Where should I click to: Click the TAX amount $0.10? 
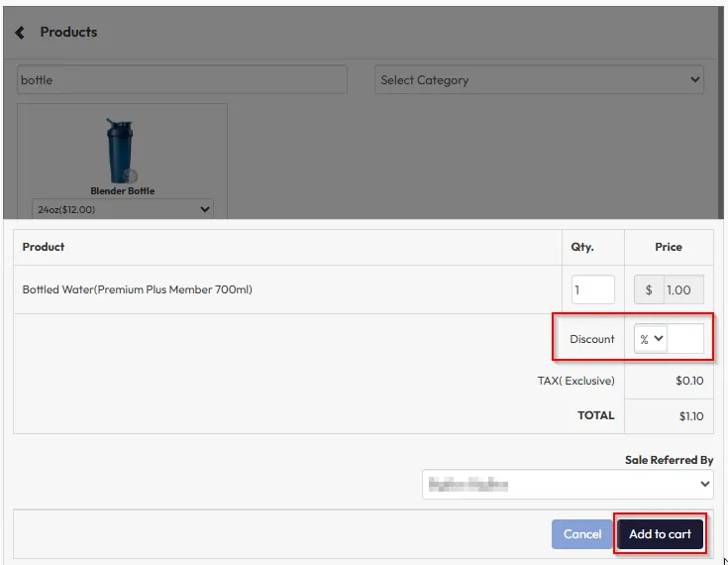pyautogui.click(x=689, y=381)
